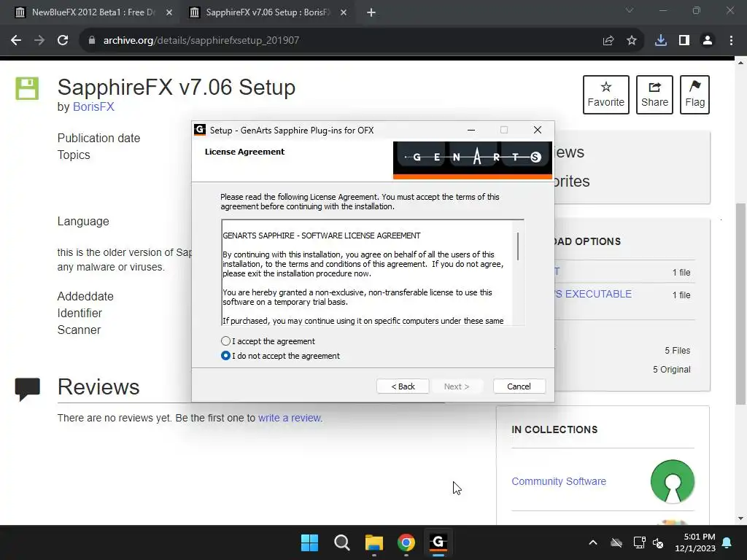Click the Share button on archive page
This screenshot has height=560, width=747.
coord(654,95)
